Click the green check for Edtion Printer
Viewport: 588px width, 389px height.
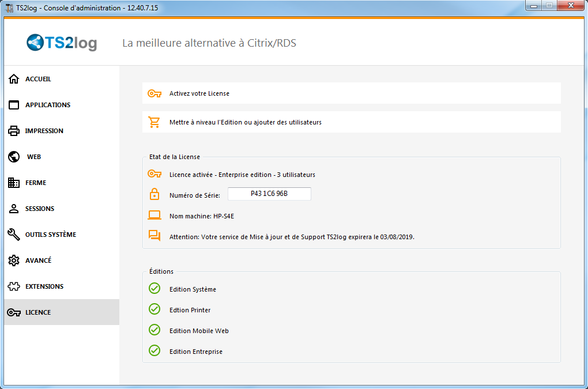(154, 309)
